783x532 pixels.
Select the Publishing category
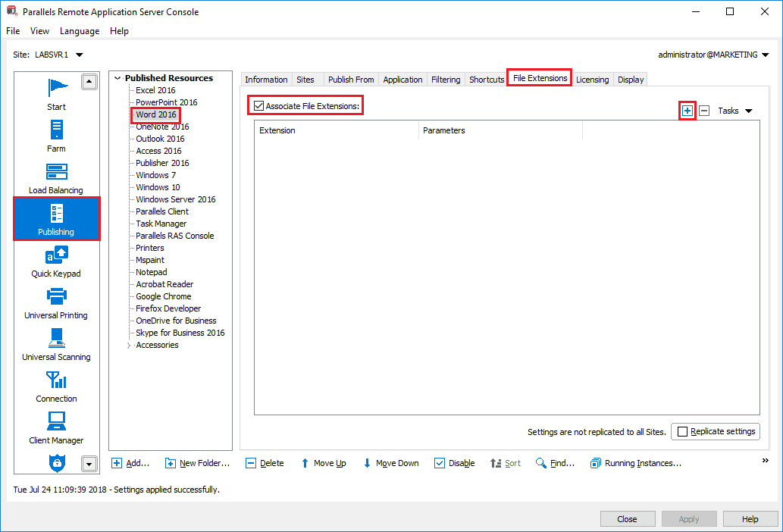(56, 219)
